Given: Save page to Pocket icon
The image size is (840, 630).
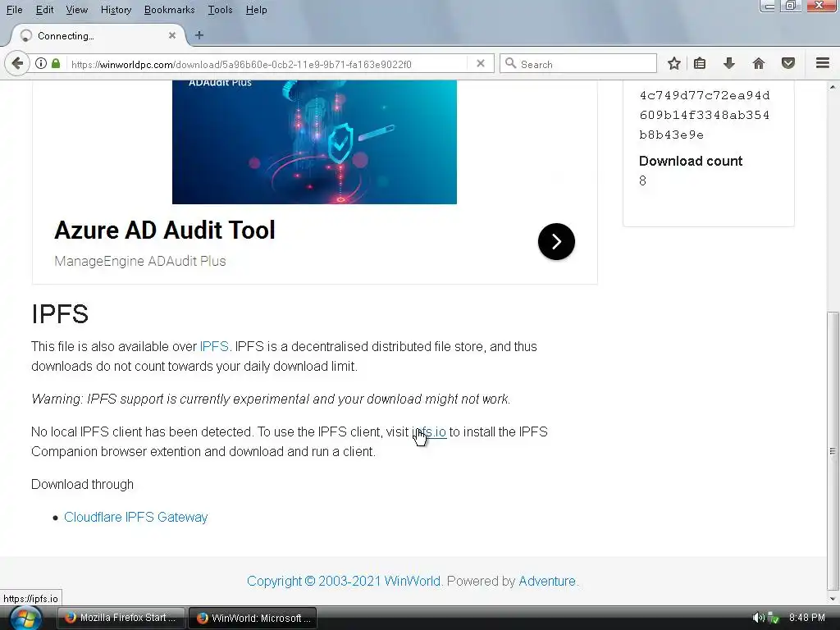Looking at the screenshot, I should (x=788, y=63).
